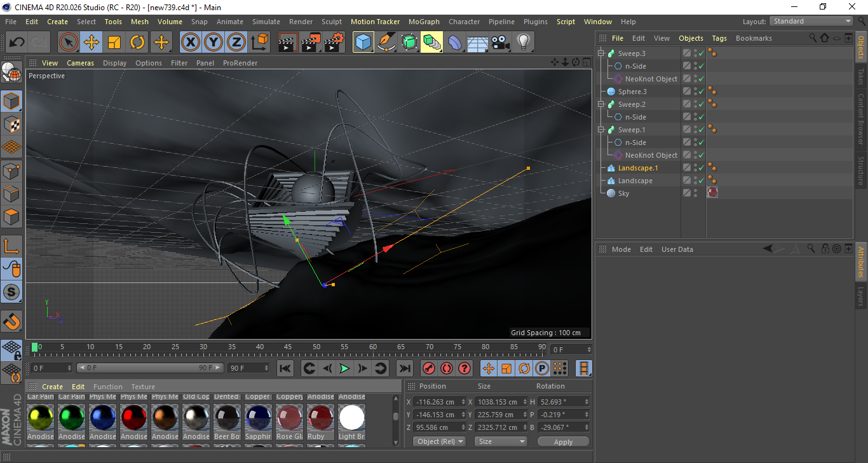Render the active view
868x463 pixels.
pos(288,43)
